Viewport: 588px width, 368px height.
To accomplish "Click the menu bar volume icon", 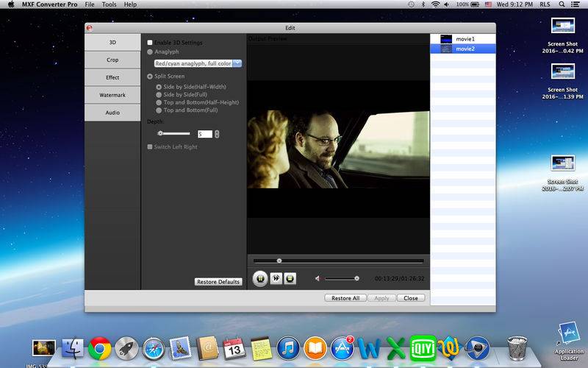I will (x=446, y=4).
